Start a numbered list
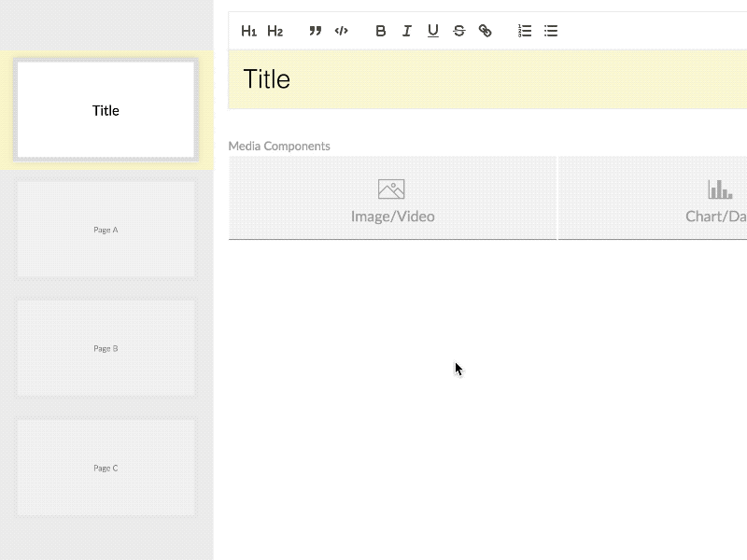 [525, 31]
